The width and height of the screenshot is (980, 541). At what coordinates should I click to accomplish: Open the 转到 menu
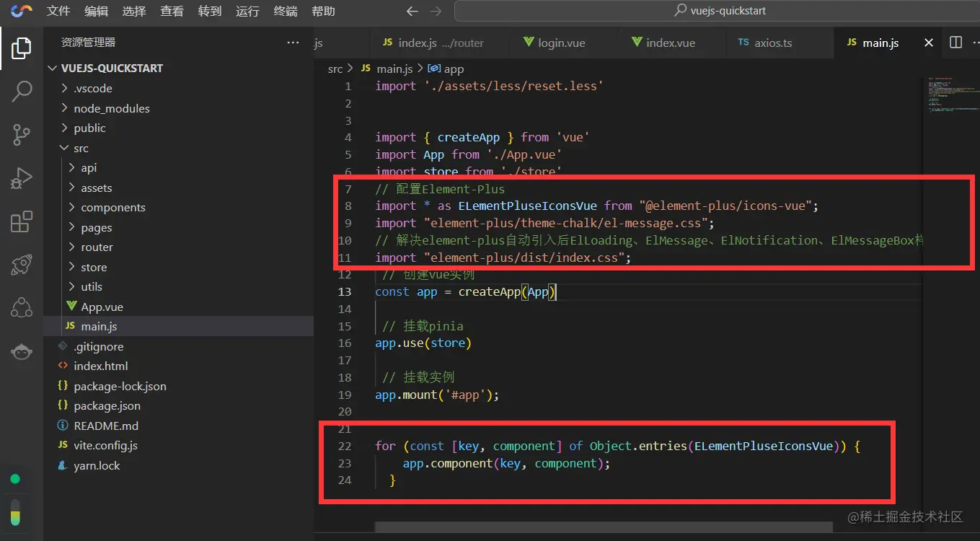point(210,11)
